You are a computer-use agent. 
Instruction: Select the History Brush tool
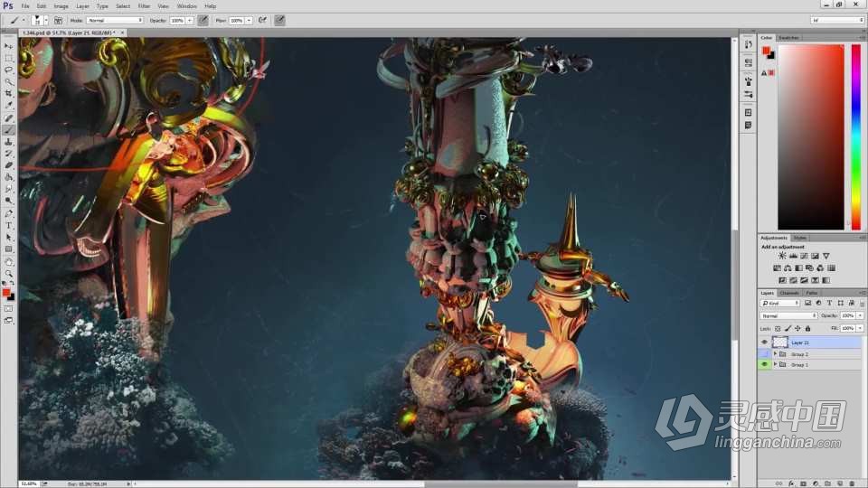(8, 154)
